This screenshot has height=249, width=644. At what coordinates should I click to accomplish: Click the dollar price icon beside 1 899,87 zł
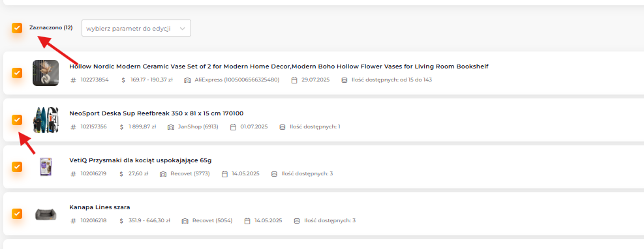coord(121,126)
